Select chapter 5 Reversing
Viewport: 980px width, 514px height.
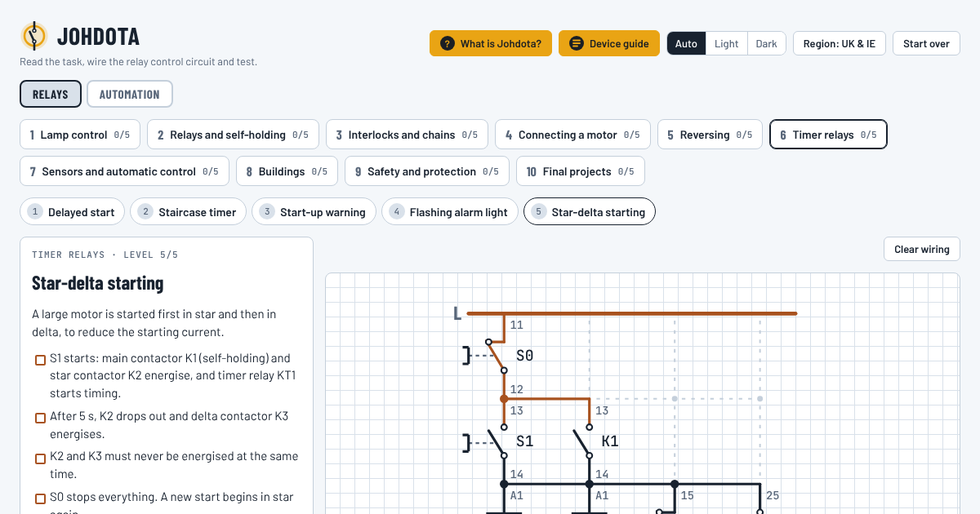click(710, 135)
